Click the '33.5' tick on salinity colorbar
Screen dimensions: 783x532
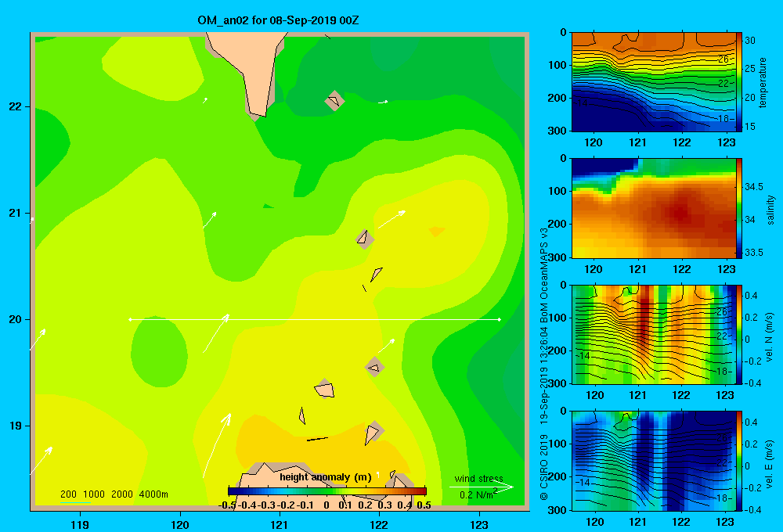(x=754, y=253)
